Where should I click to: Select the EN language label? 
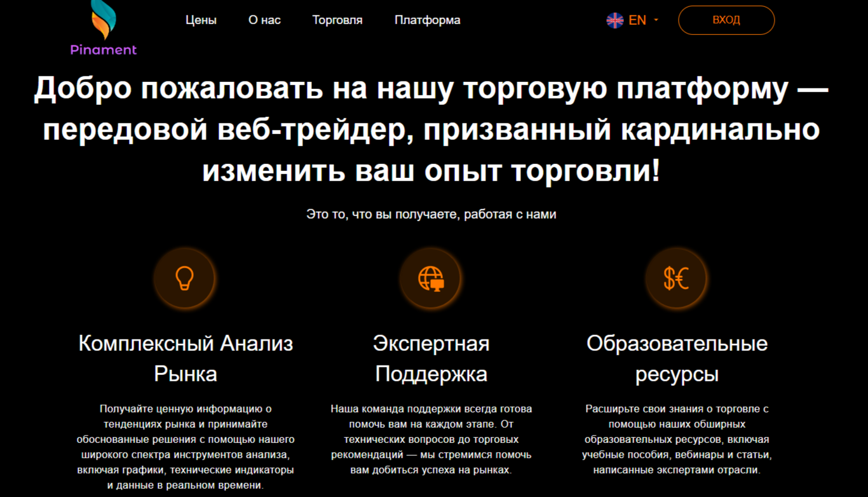point(637,20)
